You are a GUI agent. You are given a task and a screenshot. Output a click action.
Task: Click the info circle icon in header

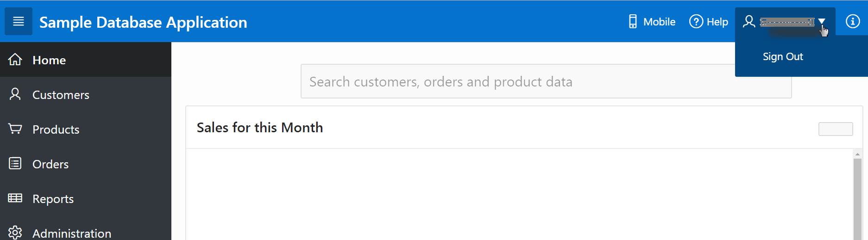(853, 21)
